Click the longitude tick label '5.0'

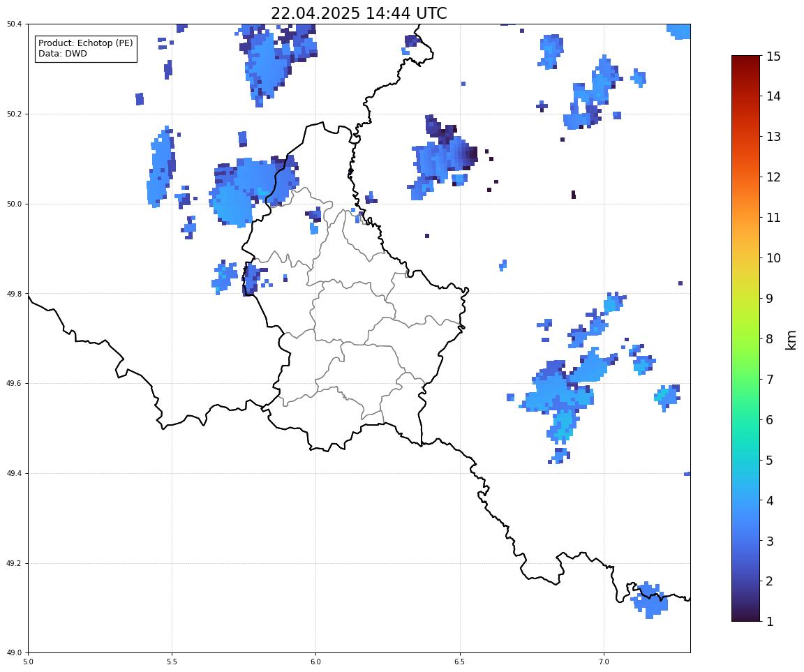pos(28,662)
